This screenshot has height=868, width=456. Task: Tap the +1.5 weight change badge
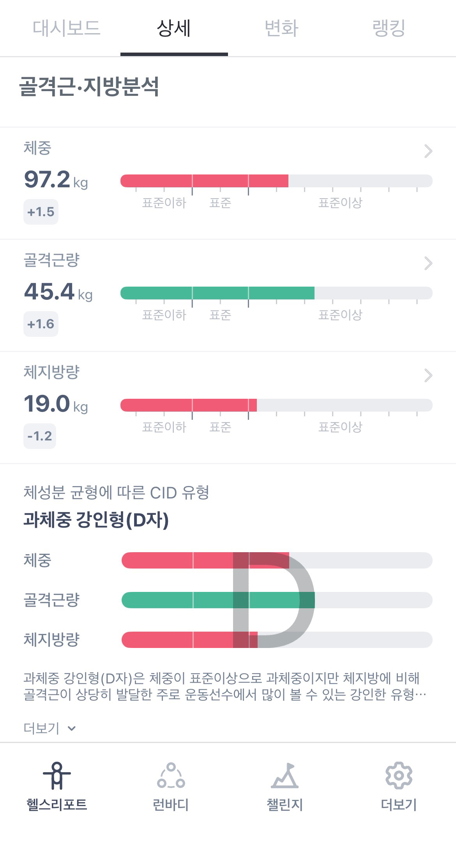pyautogui.click(x=41, y=212)
